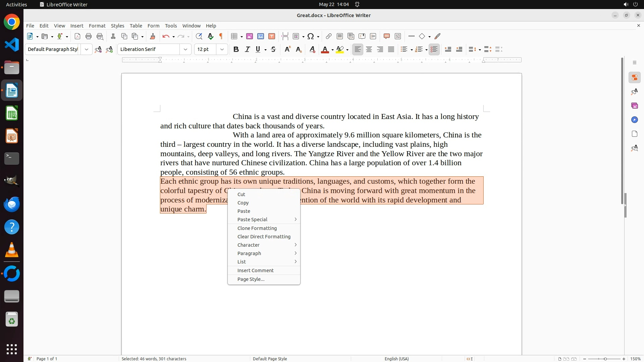This screenshot has height=362, width=644.
Task: Click the Insert Hyperlink icon
Action: [329, 36]
